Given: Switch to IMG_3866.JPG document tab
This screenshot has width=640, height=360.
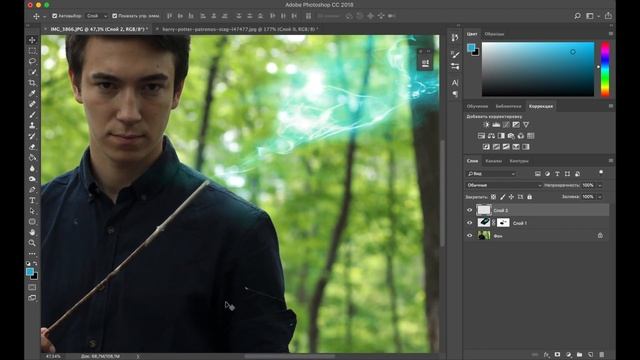Looking at the screenshot, I should click(98, 29).
